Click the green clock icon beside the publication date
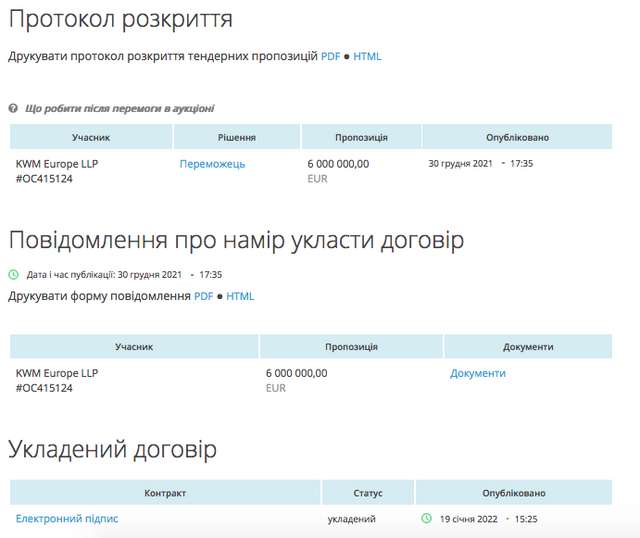The width and height of the screenshot is (640, 538). click(x=14, y=274)
